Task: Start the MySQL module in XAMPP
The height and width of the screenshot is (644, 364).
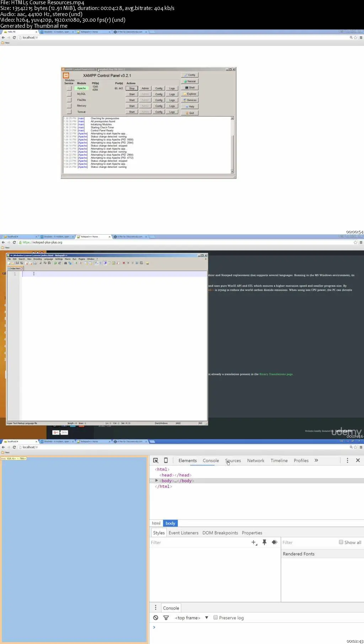Action: click(x=132, y=94)
